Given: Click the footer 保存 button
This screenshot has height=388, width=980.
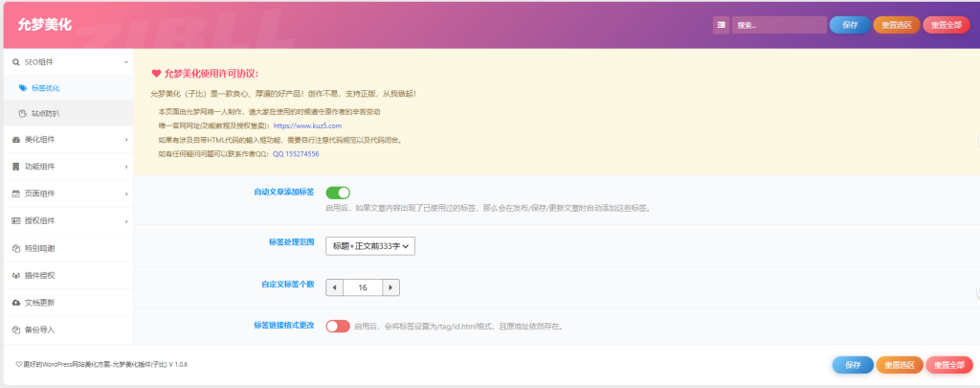Looking at the screenshot, I should (x=853, y=365).
